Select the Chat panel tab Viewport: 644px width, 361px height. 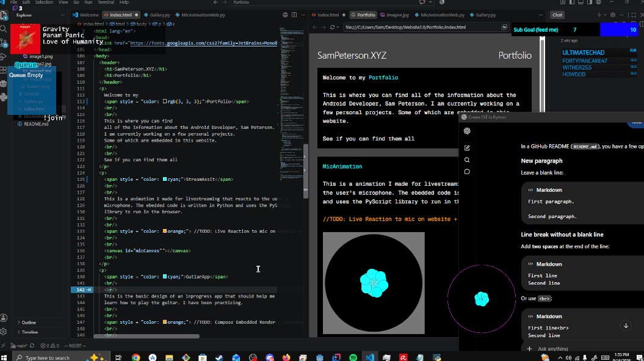(557, 15)
